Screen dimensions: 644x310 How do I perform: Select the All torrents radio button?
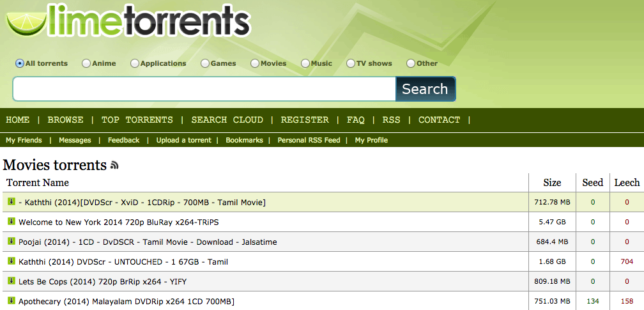point(20,63)
